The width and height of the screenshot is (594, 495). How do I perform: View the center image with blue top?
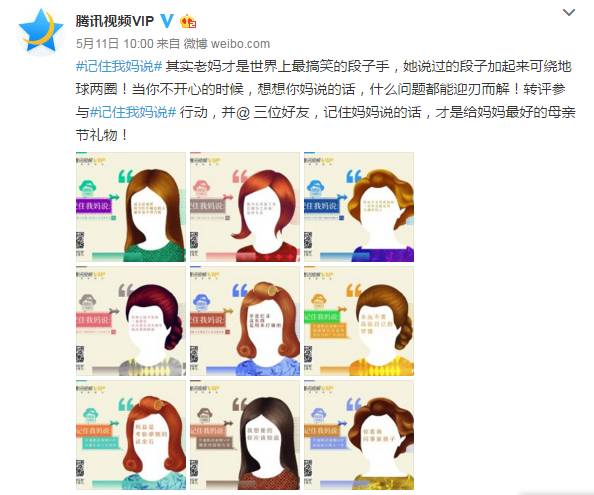245,321
